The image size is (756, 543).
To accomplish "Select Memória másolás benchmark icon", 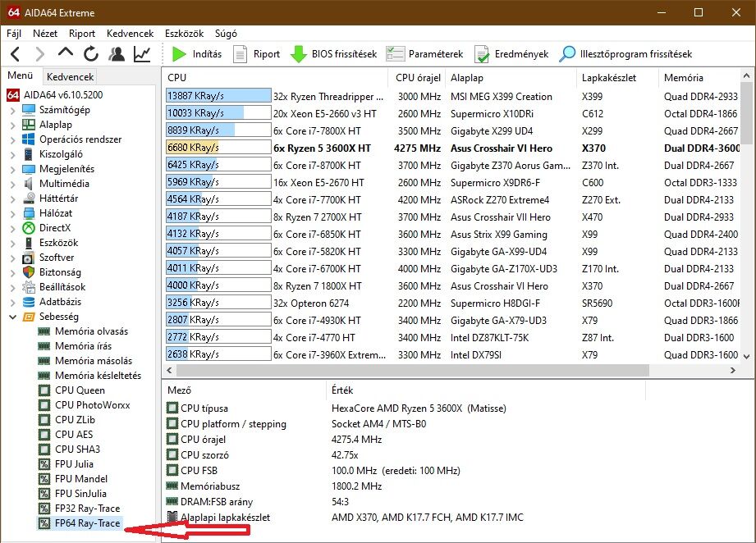I will [x=44, y=361].
